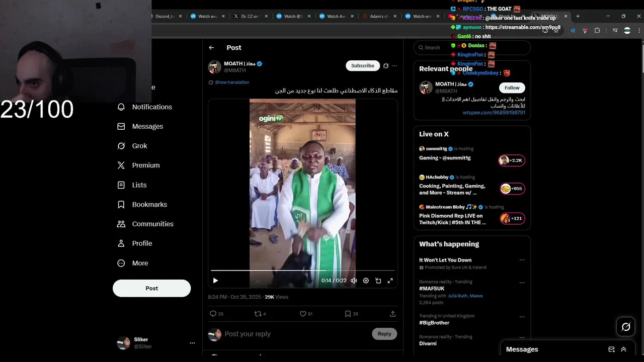Screen dimensions: 644x362
Task: Open options for #BigBrother trend
Action: pyautogui.click(x=522, y=317)
